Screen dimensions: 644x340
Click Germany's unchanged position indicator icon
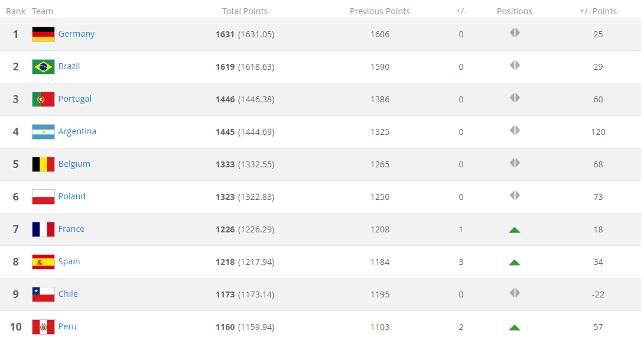click(x=515, y=33)
